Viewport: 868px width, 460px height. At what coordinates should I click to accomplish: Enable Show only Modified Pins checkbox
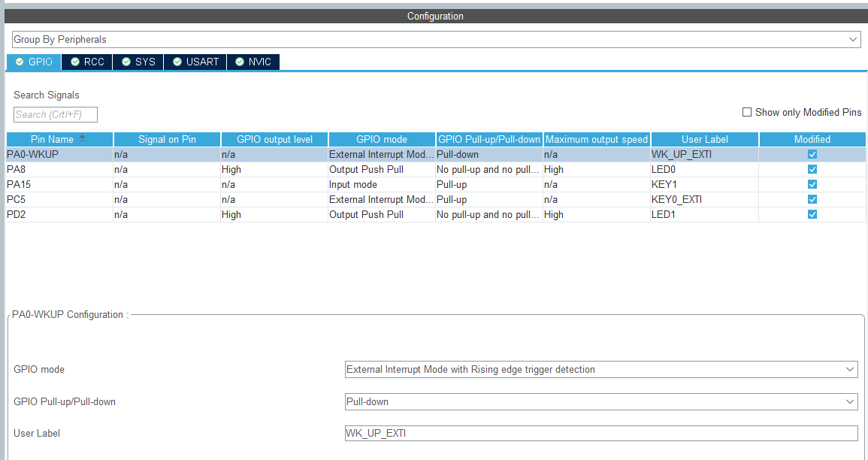[747, 112]
